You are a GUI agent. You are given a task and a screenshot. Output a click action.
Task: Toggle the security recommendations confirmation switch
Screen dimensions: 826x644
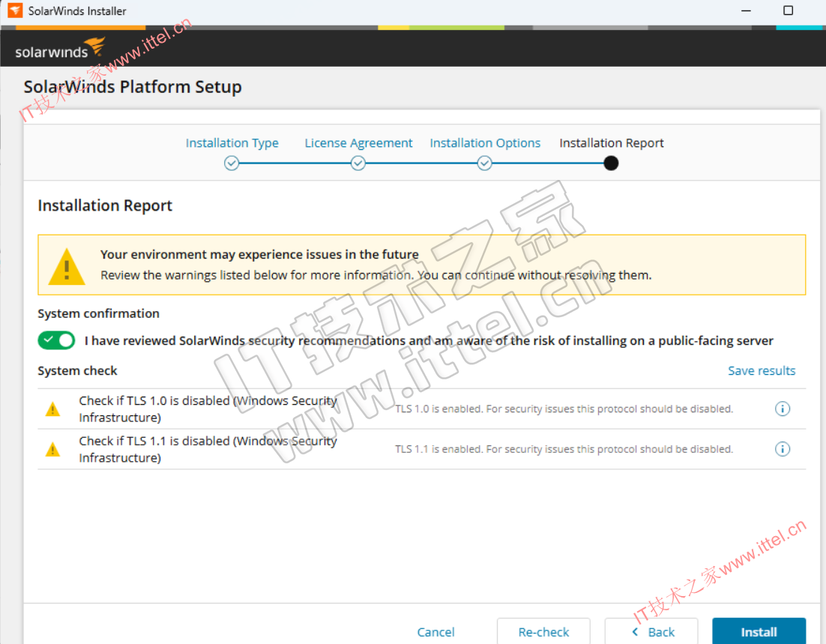point(57,340)
